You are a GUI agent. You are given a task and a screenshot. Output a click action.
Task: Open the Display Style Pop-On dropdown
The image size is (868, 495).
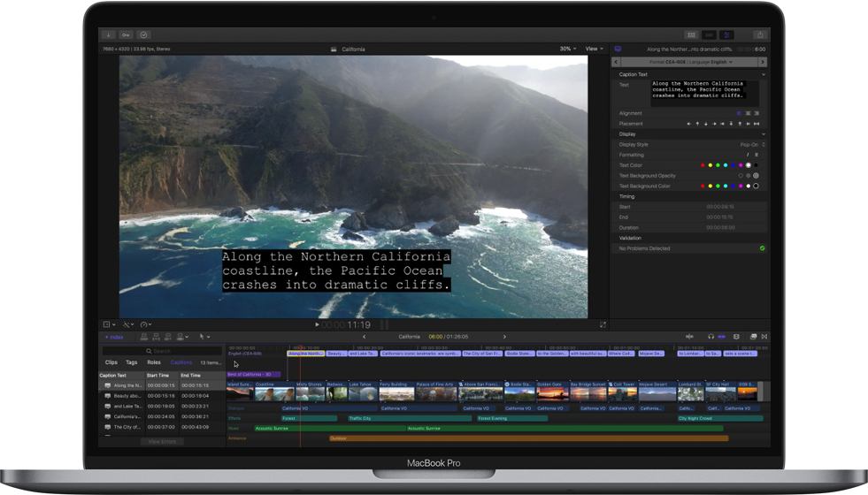coord(752,144)
